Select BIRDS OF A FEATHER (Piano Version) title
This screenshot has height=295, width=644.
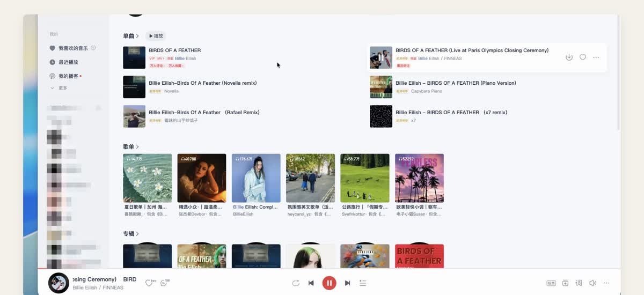(456, 83)
